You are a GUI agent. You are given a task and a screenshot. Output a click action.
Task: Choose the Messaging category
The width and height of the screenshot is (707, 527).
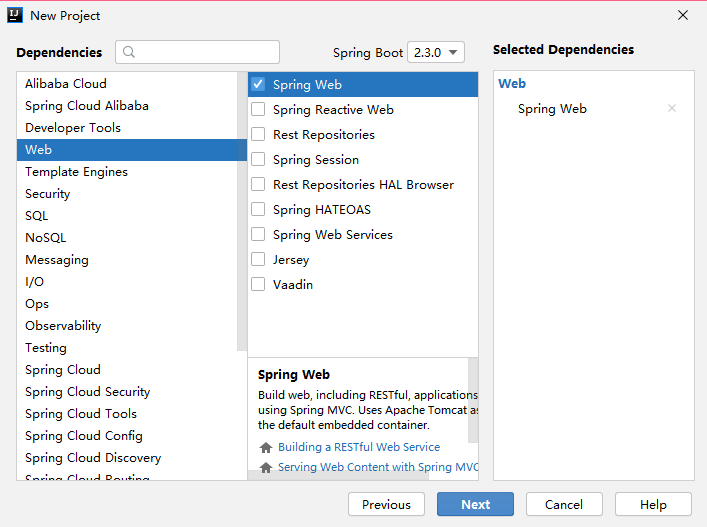click(127, 260)
